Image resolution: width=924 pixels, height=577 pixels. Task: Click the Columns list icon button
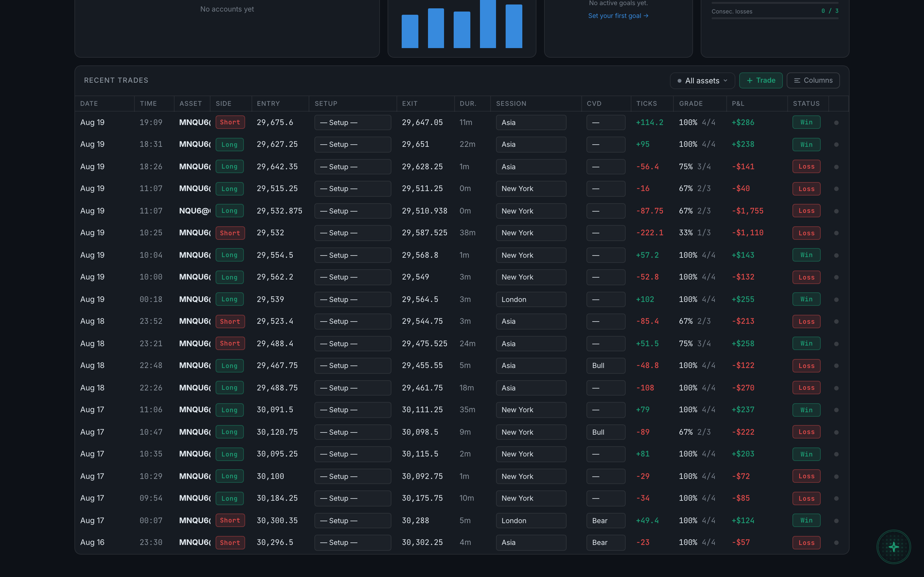coord(813,80)
